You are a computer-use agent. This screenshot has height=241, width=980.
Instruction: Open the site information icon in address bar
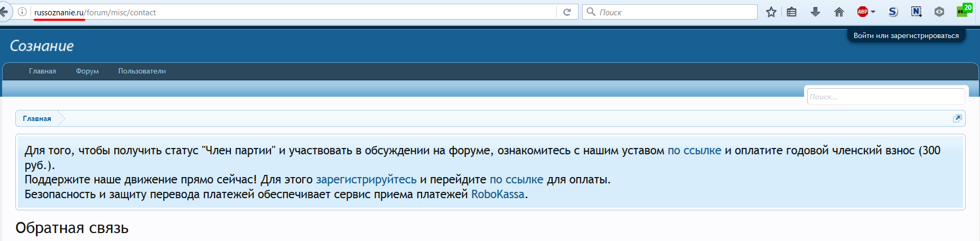(22, 12)
